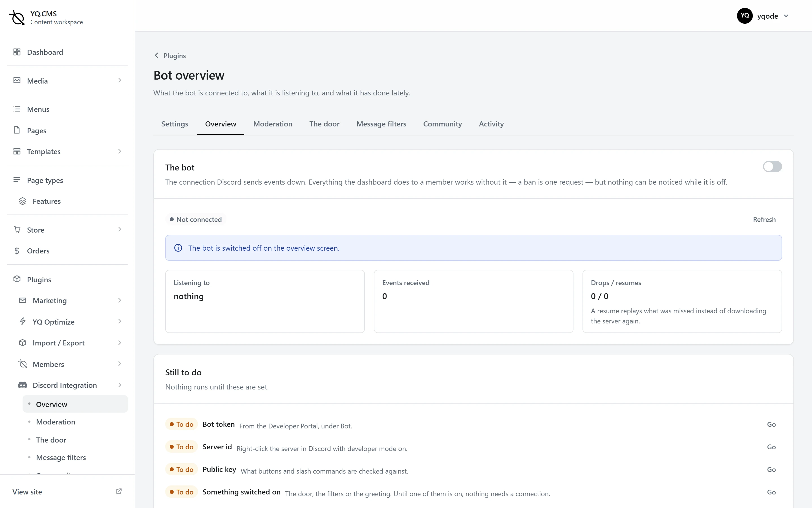Screen dimensions: 812x508
Task: Click the YQ user avatar
Action: (745, 16)
